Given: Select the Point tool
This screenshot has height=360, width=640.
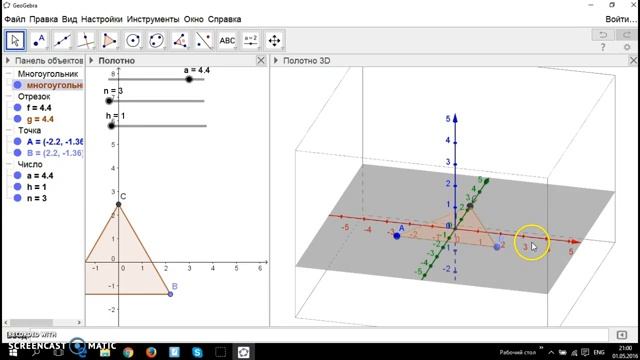Looking at the screenshot, I should [39, 40].
